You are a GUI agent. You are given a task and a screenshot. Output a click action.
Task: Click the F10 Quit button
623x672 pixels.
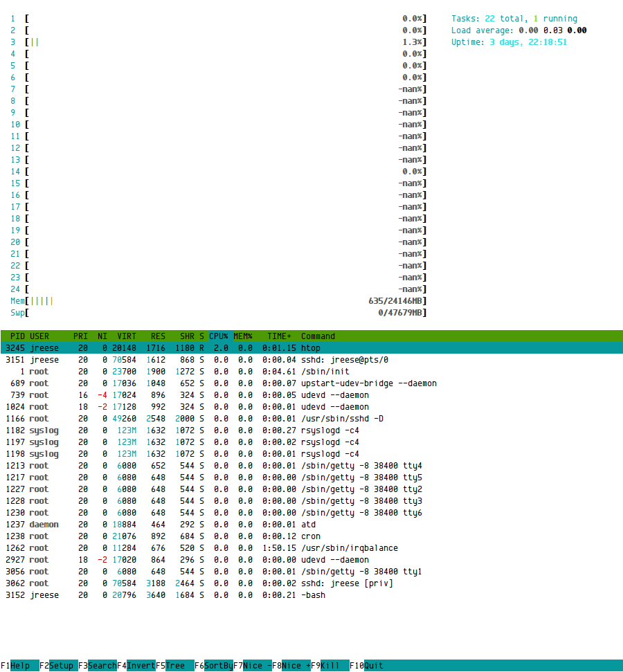(x=367, y=666)
